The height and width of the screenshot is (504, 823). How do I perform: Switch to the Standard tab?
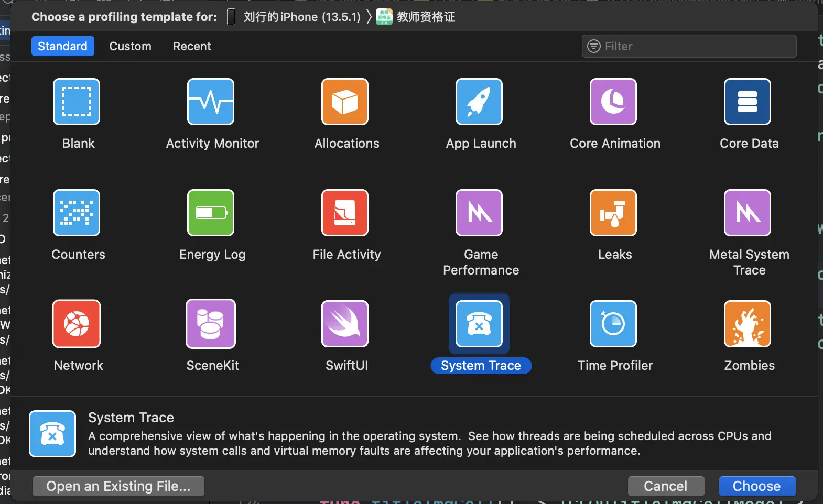(x=63, y=46)
